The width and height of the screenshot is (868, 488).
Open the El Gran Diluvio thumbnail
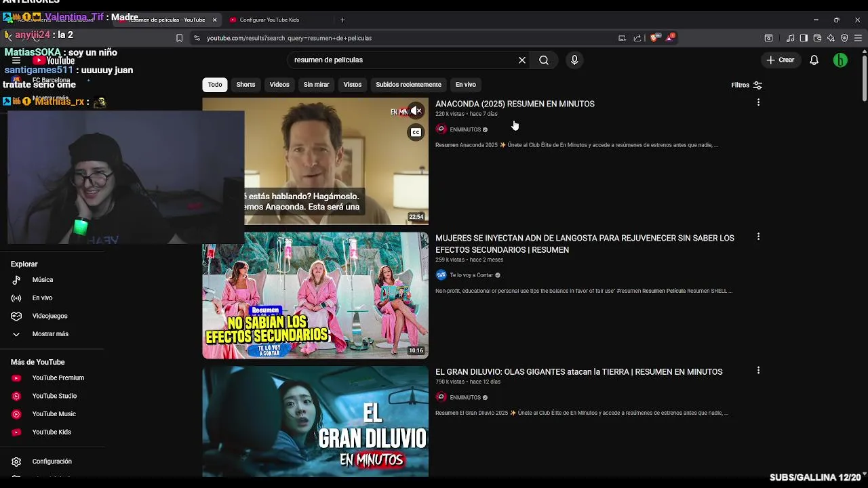click(x=315, y=422)
